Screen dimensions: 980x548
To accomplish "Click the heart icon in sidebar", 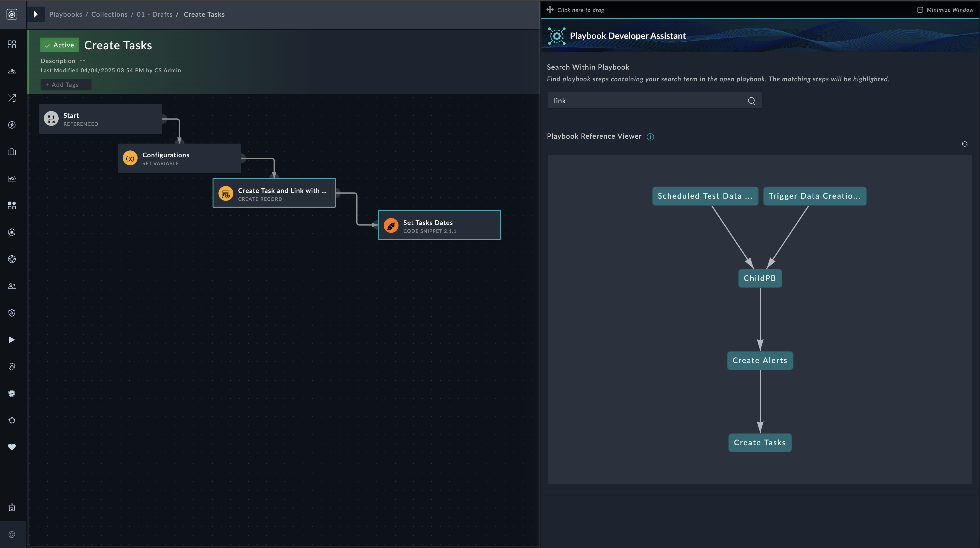I will pos(12,447).
